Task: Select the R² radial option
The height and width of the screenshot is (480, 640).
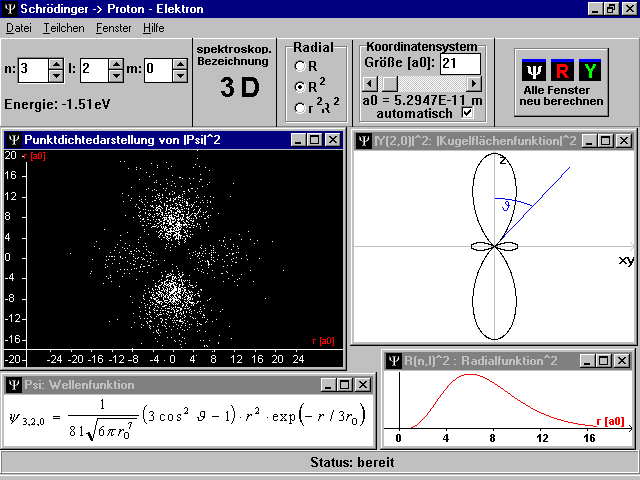Action: coord(298,86)
